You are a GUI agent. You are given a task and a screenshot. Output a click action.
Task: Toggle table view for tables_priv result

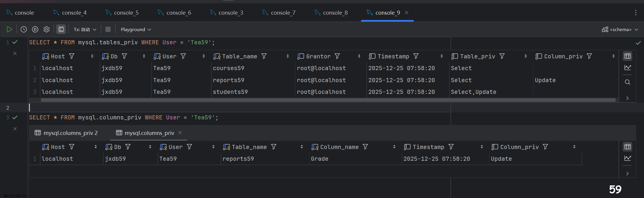pyautogui.click(x=627, y=56)
